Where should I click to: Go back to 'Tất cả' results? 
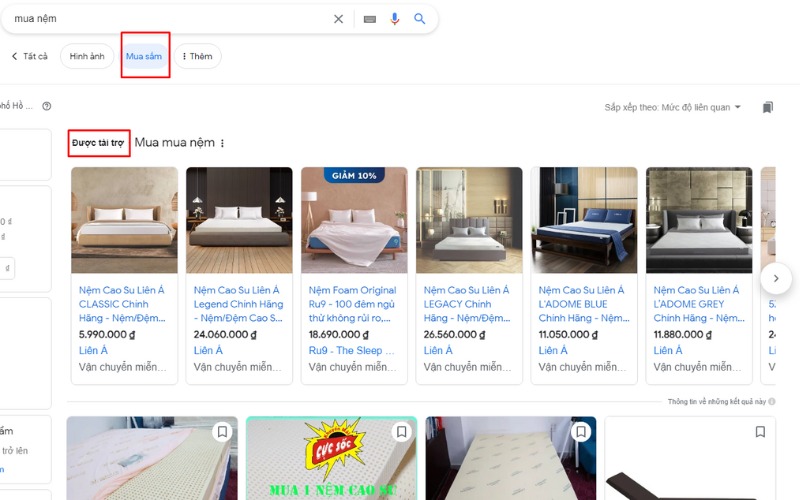coord(29,56)
